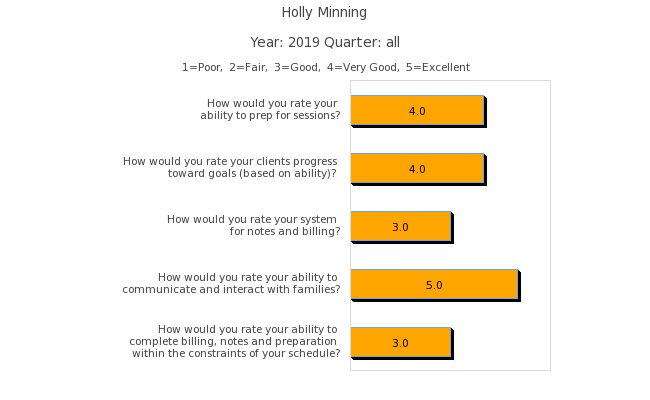Screen dimensions: 650x400
Task: Select the 3=Good legend entry
Action: pos(299,68)
